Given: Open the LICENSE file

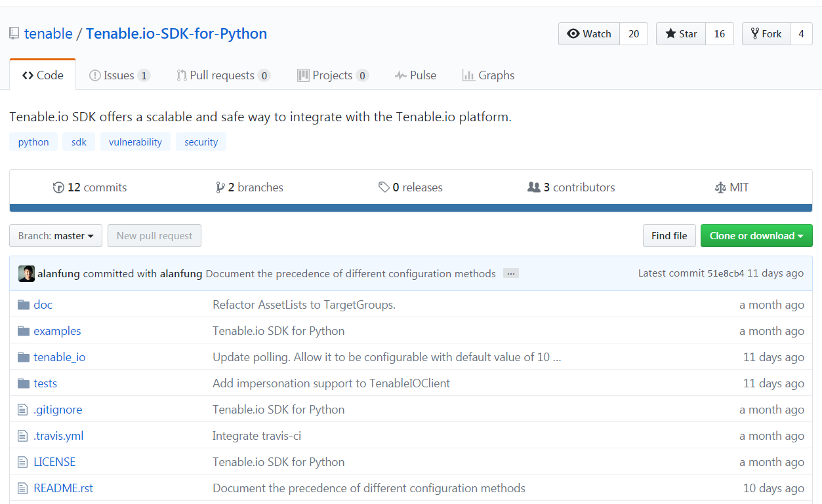Looking at the screenshot, I should point(54,462).
